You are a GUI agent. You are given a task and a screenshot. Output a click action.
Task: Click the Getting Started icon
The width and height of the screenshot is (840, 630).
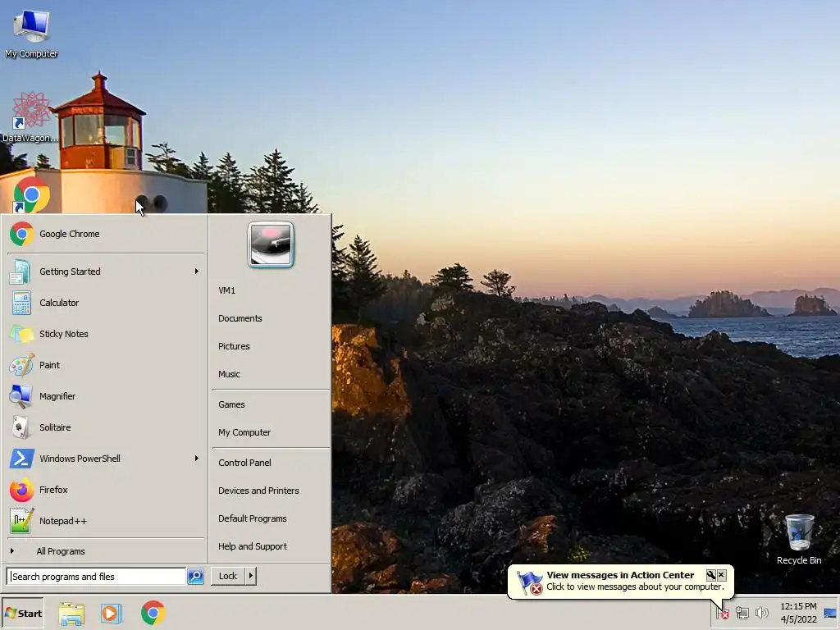(21, 272)
